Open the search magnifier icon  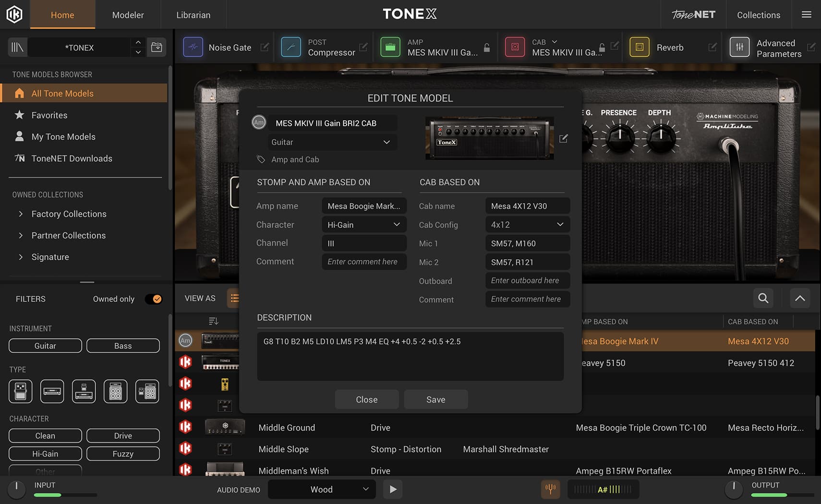click(763, 298)
